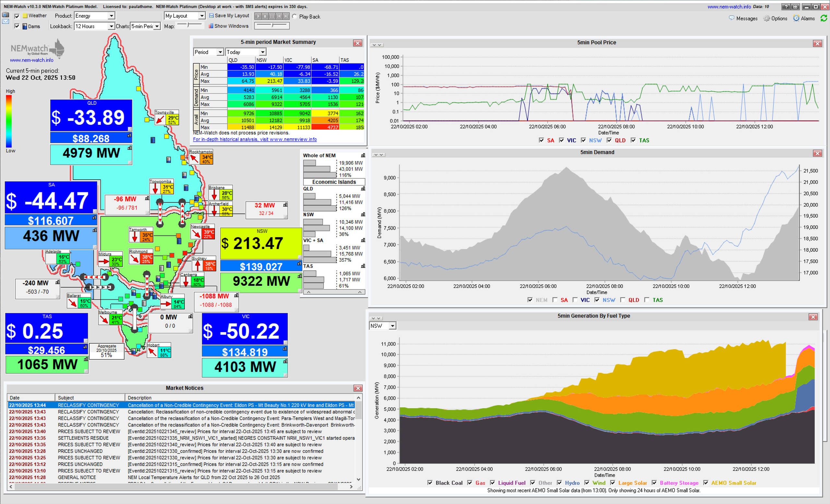Uncheck the Weather checkbox
This screenshot has width=830, height=504.
[17, 16]
